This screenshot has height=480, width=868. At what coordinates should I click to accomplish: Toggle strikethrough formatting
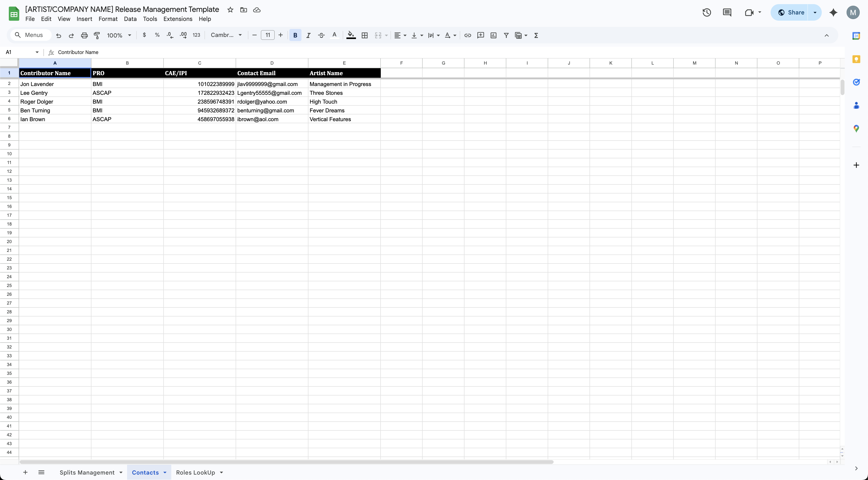[x=321, y=35]
